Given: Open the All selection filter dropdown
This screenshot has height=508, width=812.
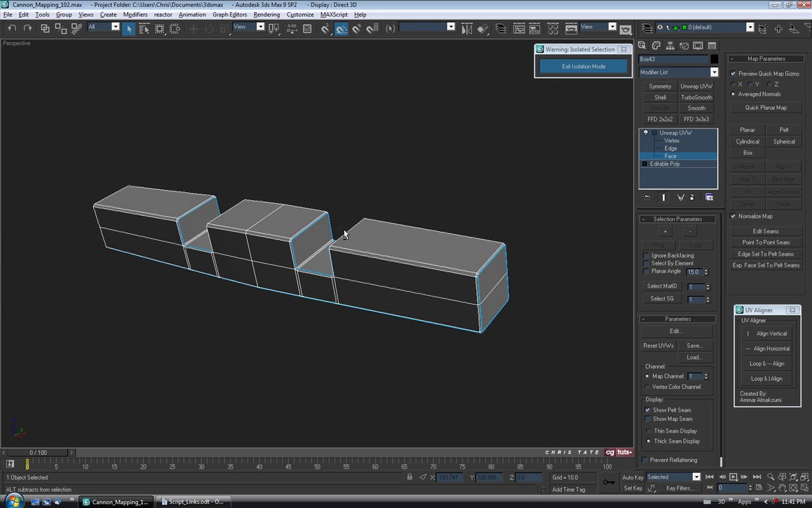Looking at the screenshot, I should [115, 27].
